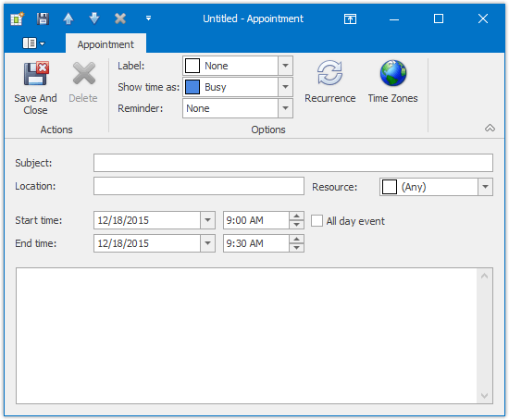Select the Appointment ribbon tab

(x=106, y=44)
